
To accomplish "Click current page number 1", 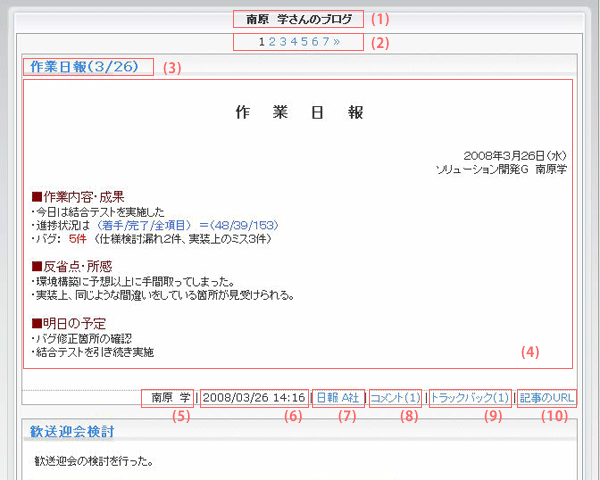I will (262, 41).
